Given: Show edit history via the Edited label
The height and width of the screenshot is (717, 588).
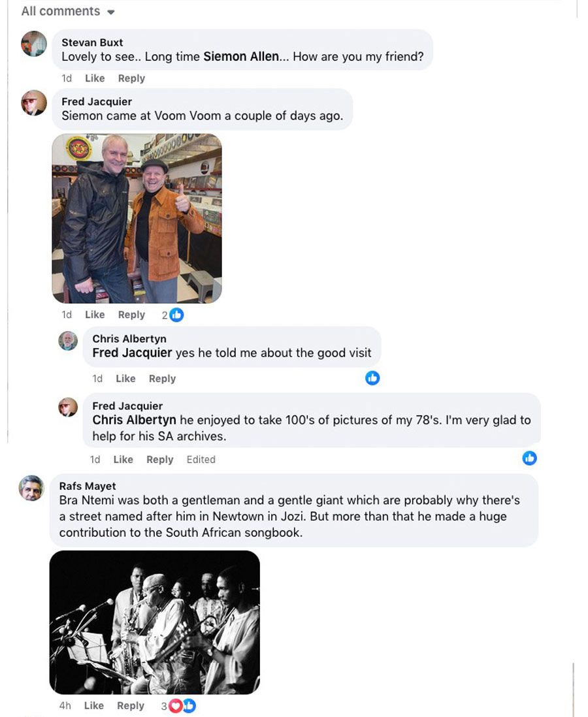Looking at the screenshot, I should (201, 460).
